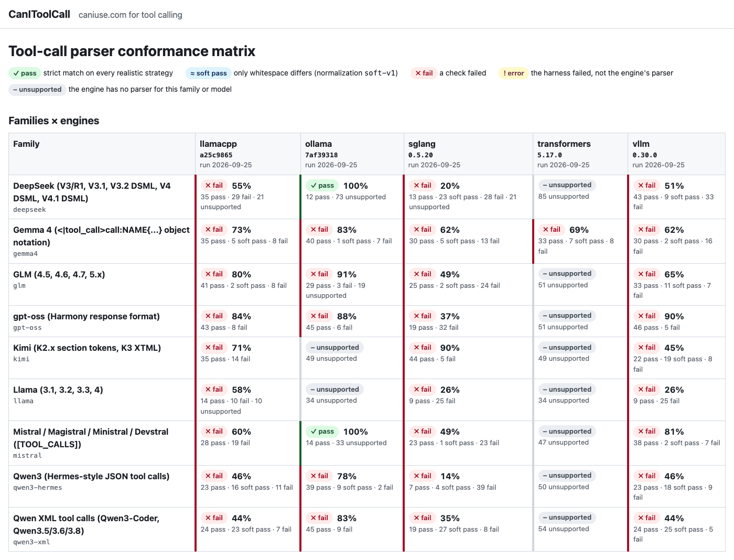
Task: Click the 78% score in Qwen3 Hermes ollama cell
Action: coord(347,476)
